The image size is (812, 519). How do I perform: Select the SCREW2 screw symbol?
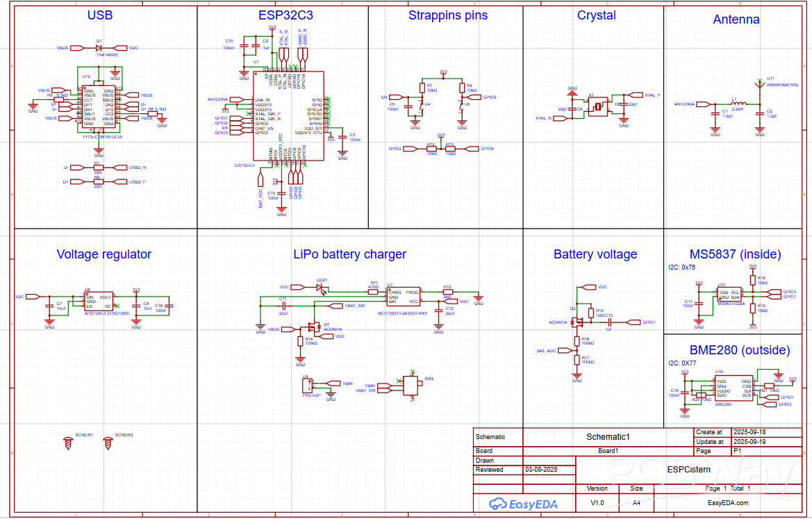(x=108, y=442)
